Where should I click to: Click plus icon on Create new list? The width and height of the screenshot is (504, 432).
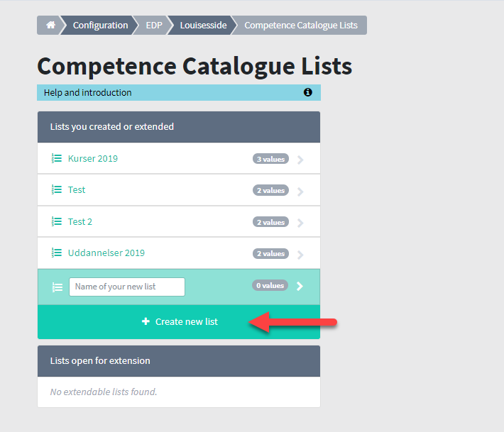(146, 321)
